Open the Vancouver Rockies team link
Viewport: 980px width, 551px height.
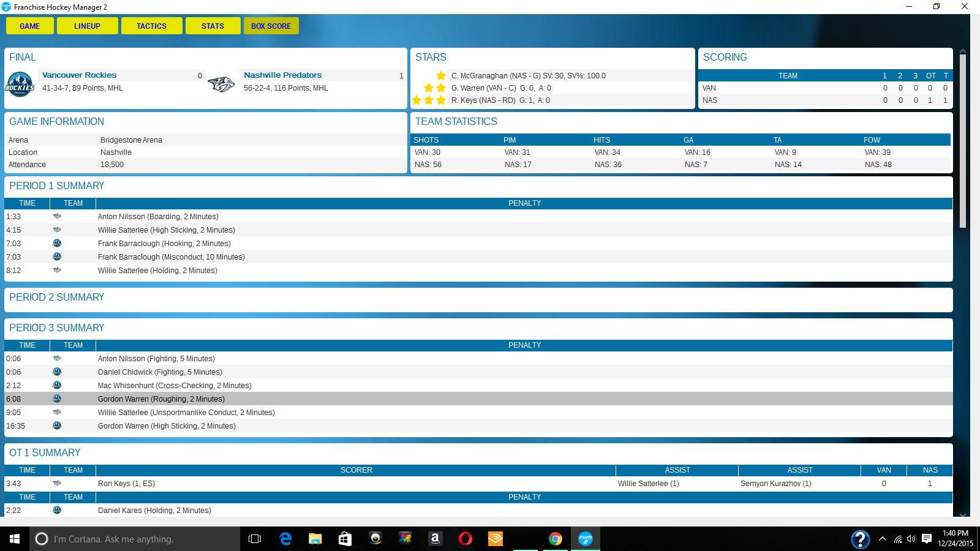click(79, 75)
